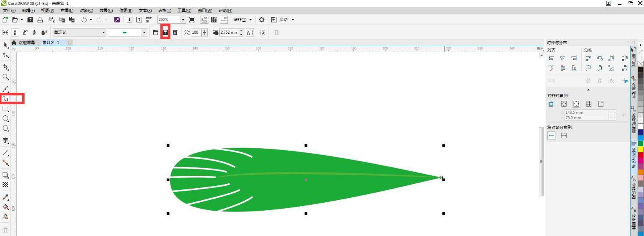Pick the Rectangle tool
Viewport: 644px width, 236px height.
(6, 109)
